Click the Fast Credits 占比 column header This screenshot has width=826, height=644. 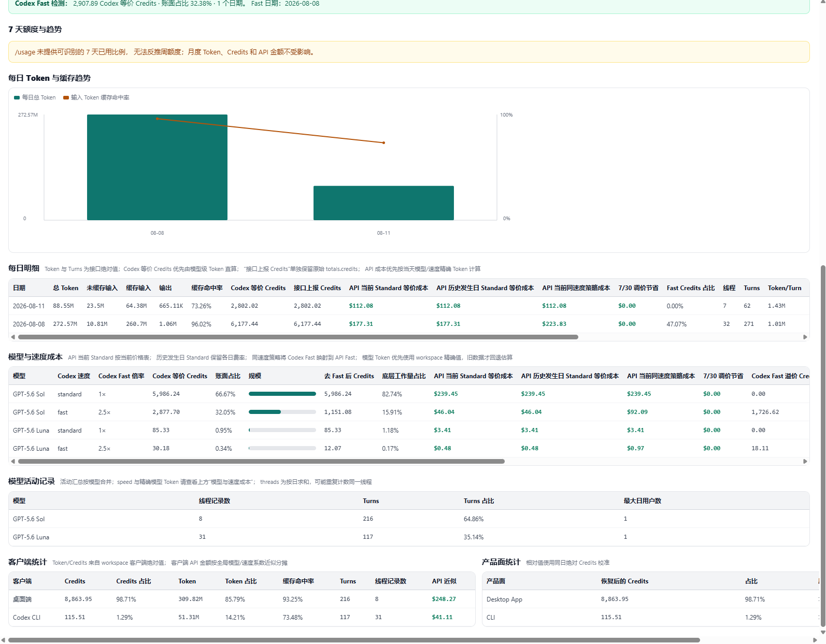(x=691, y=288)
